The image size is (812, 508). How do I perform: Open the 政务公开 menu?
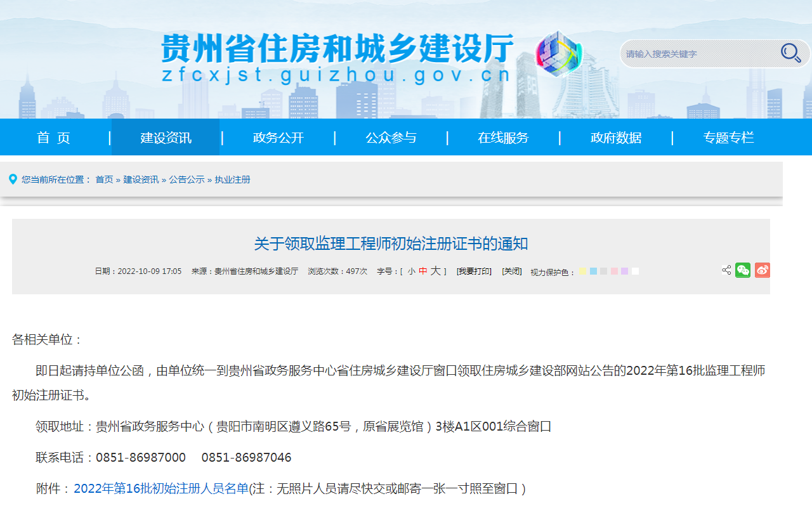(x=278, y=138)
